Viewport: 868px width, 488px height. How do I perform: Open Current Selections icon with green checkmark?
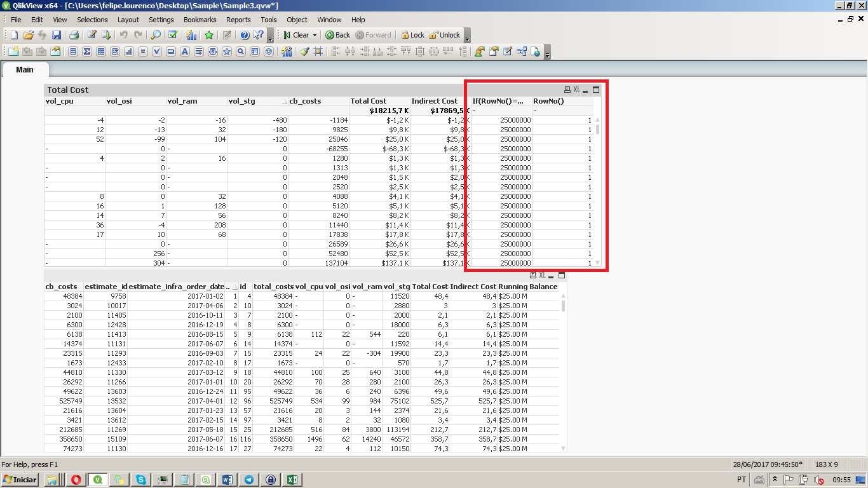173,35
